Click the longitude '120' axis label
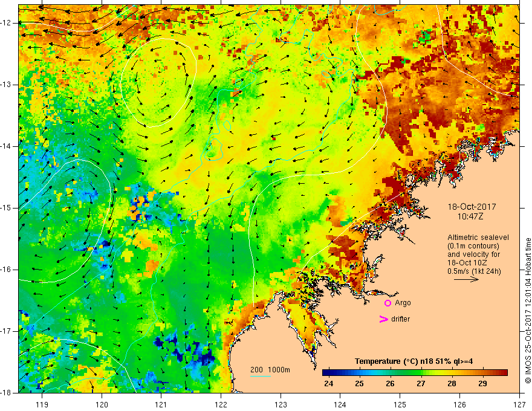The width and height of the screenshot is (532, 411). [102, 404]
